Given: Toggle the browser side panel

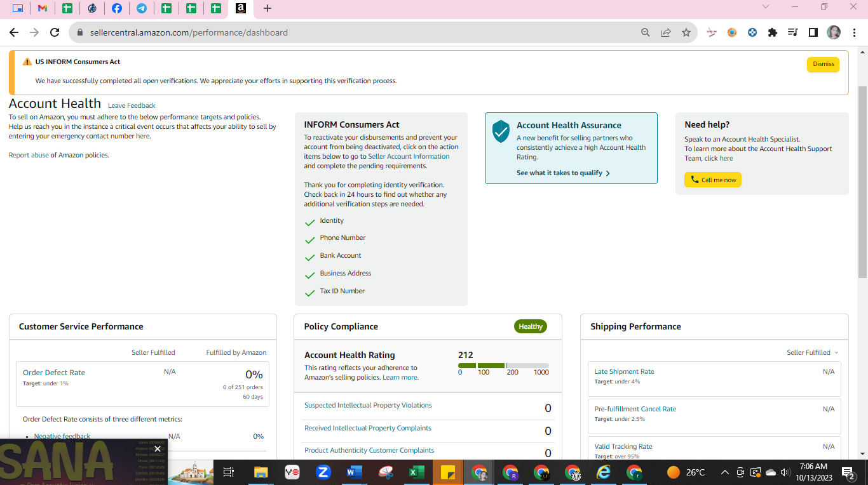Looking at the screenshot, I should [813, 32].
